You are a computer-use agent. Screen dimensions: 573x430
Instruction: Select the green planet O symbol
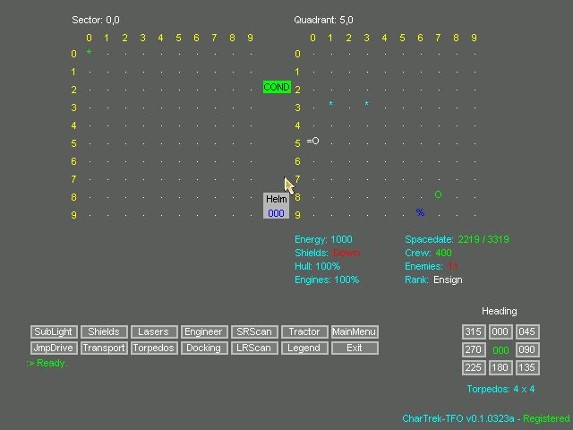438,195
